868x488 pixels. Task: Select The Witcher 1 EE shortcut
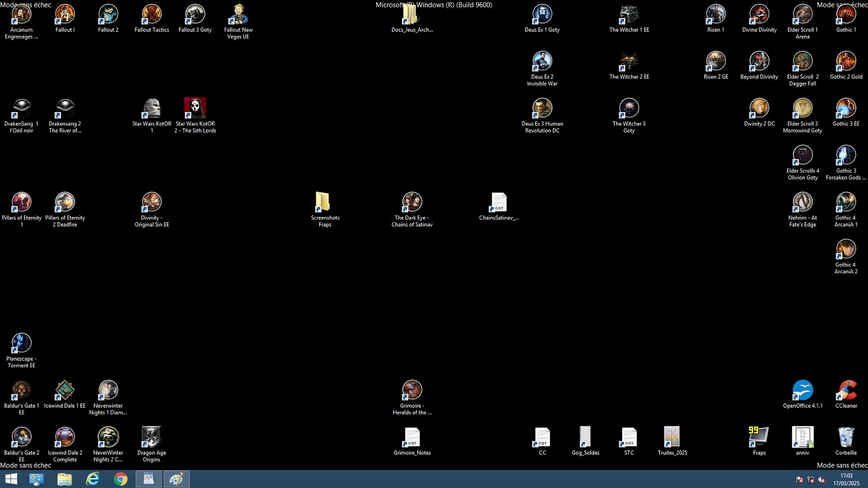[x=629, y=14]
